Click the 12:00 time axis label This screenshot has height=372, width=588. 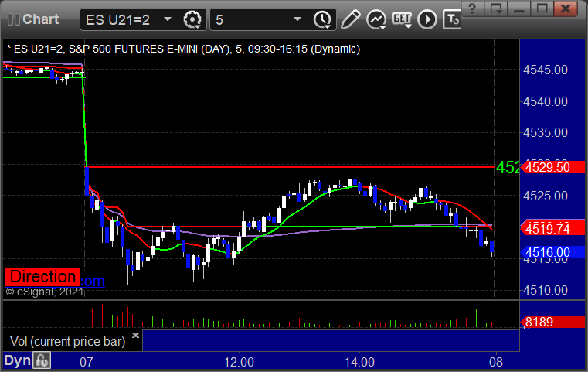click(x=239, y=362)
